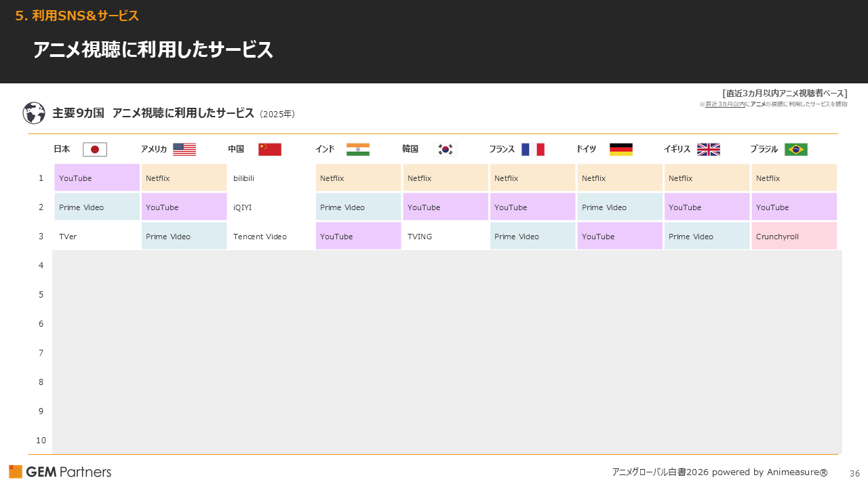Click the Japan flag icon
The width and height of the screenshot is (868, 488).
point(94,149)
